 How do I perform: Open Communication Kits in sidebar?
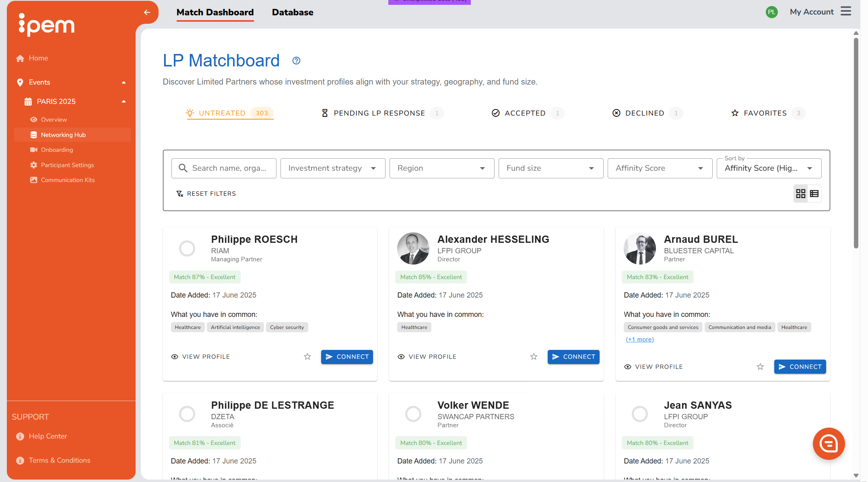click(68, 180)
